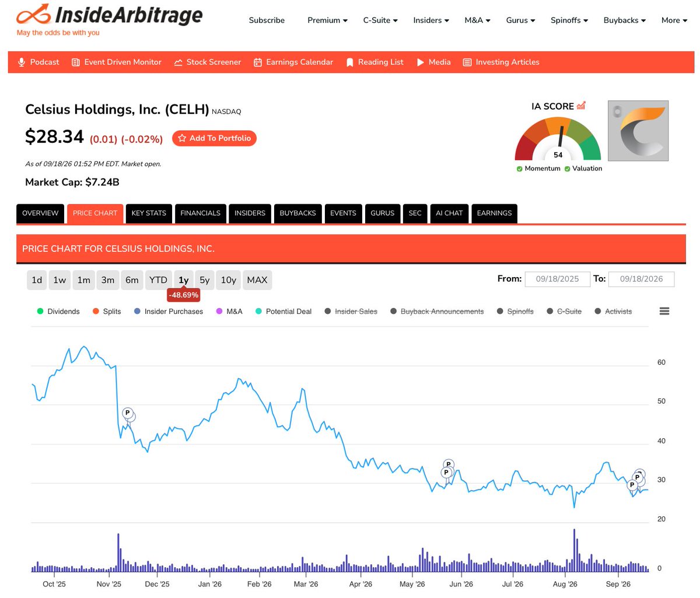Switch to the FINANCIALS tab

click(x=200, y=214)
